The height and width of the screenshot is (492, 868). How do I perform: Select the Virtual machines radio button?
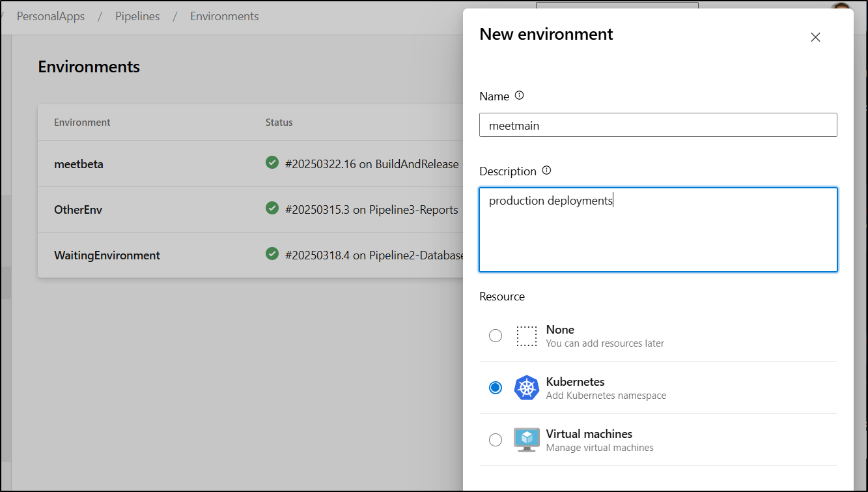(x=496, y=440)
